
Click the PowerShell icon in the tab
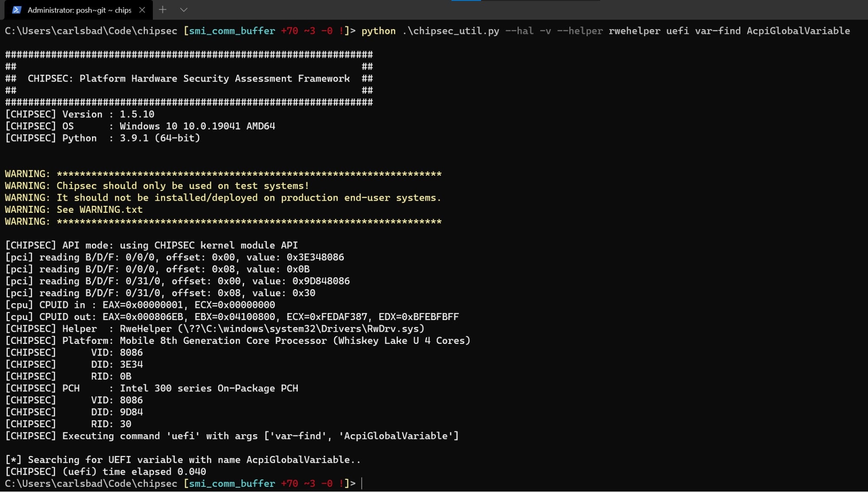tap(17, 10)
